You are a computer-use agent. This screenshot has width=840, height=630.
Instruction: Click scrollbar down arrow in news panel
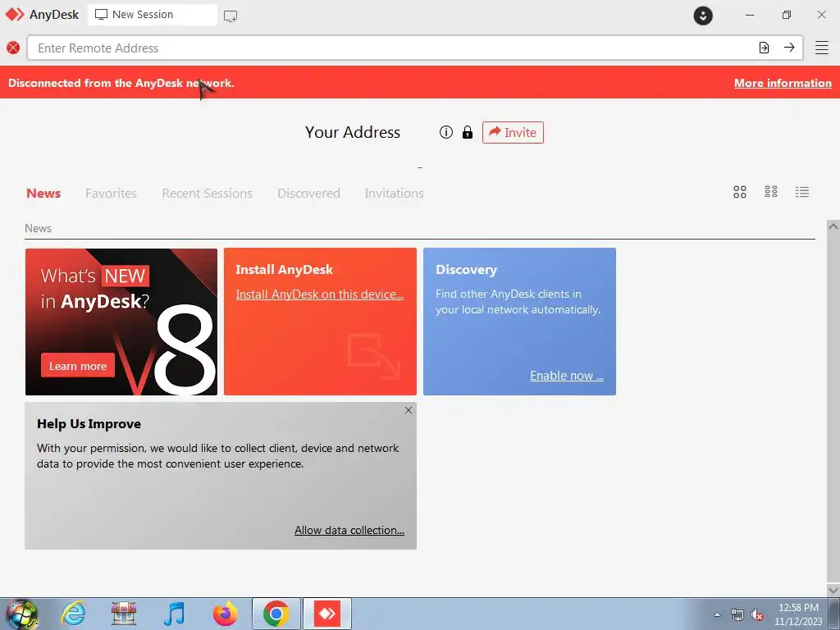(x=833, y=590)
